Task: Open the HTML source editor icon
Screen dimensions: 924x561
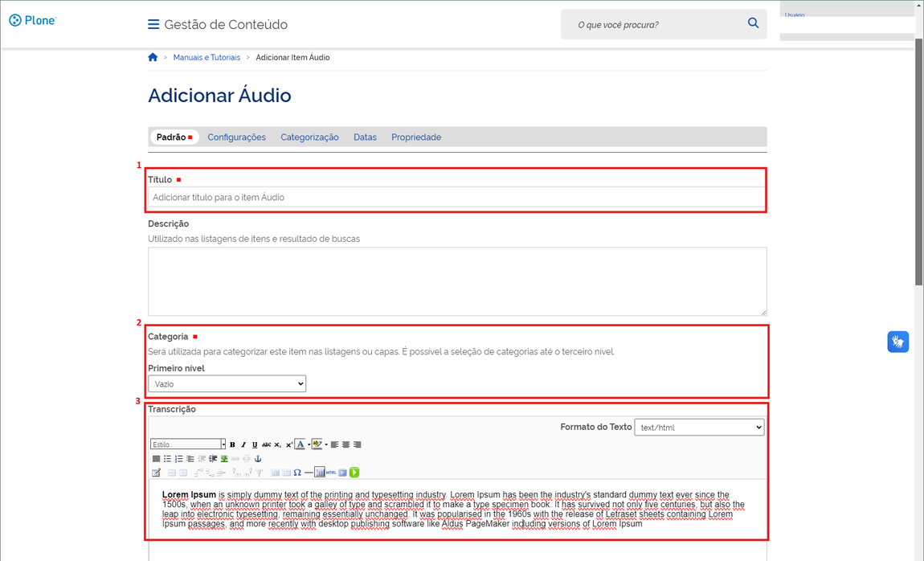Action: [x=331, y=473]
